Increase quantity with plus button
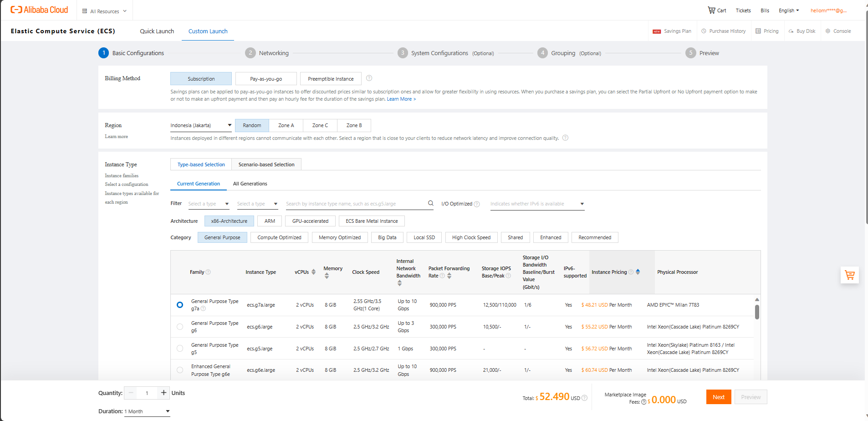Viewport: 868px width, 421px height. pyautogui.click(x=163, y=393)
